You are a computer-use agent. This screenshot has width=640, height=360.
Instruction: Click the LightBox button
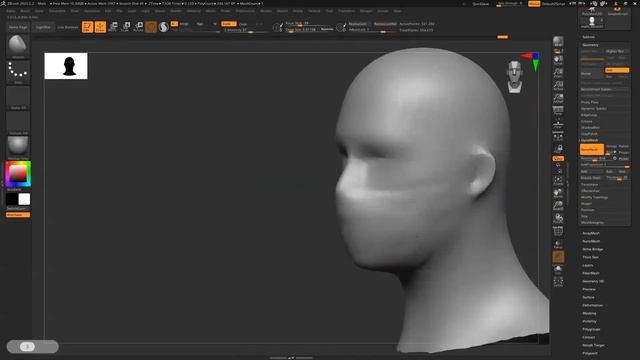tap(43, 27)
